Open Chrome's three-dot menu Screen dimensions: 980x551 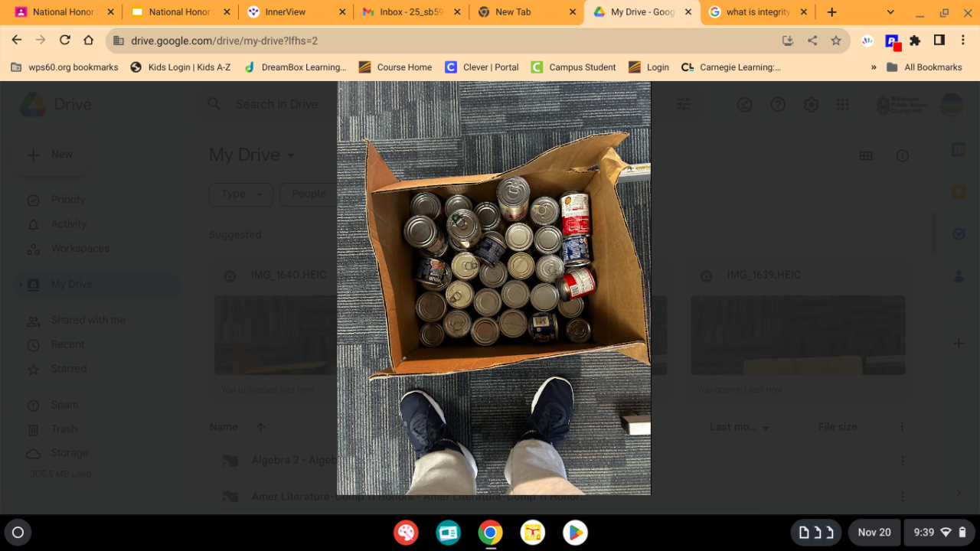[962, 41]
